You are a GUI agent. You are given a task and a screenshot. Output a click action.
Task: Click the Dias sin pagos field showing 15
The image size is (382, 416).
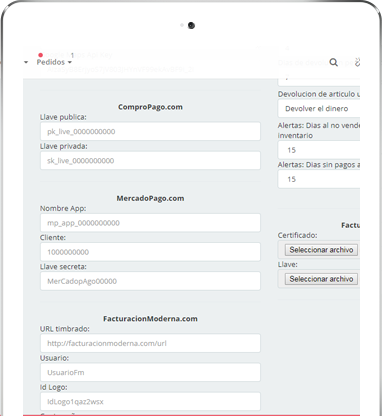pyautogui.click(x=319, y=179)
